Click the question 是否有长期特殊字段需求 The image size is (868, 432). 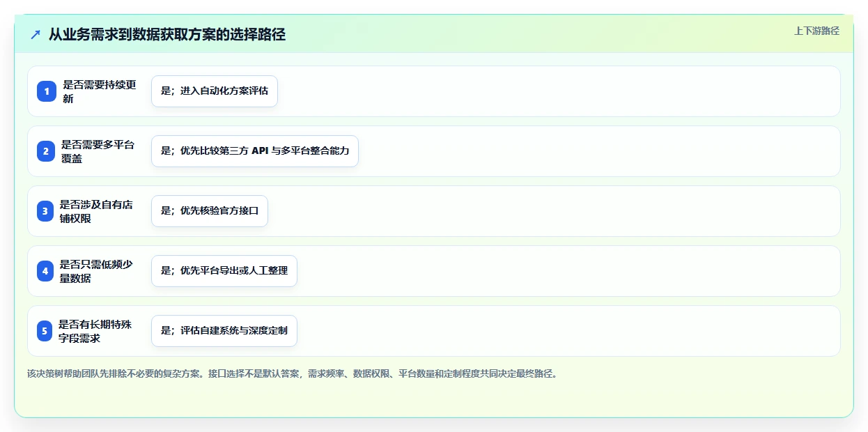pyautogui.click(x=95, y=331)
